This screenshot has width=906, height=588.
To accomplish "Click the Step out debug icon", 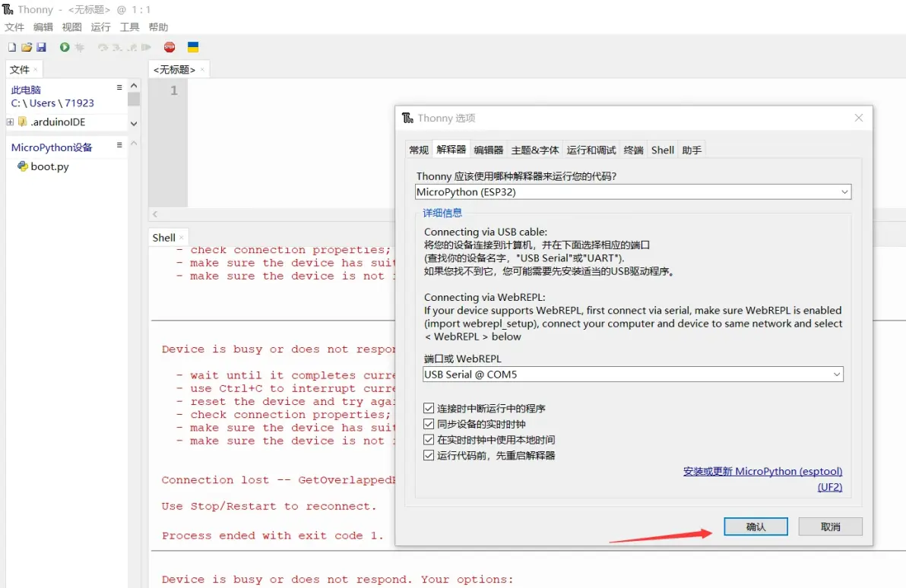I will pyautogui.click(x=132, y=47).
